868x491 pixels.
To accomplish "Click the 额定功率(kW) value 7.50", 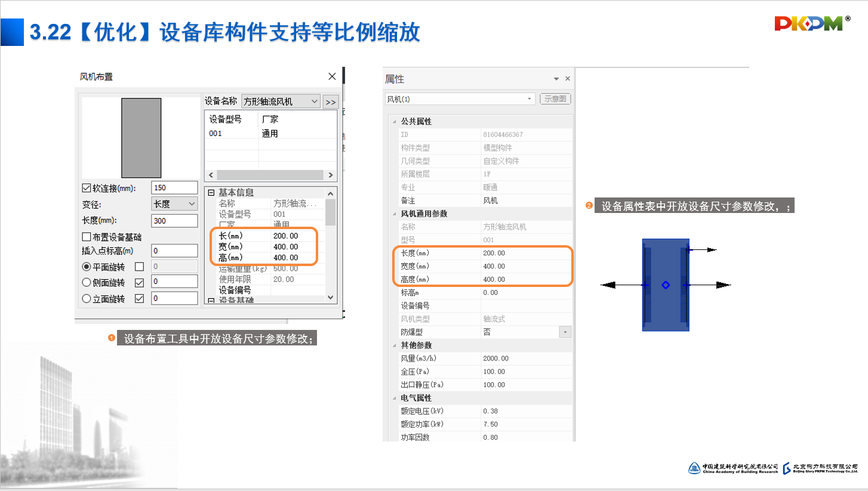I will click(527, 424).
